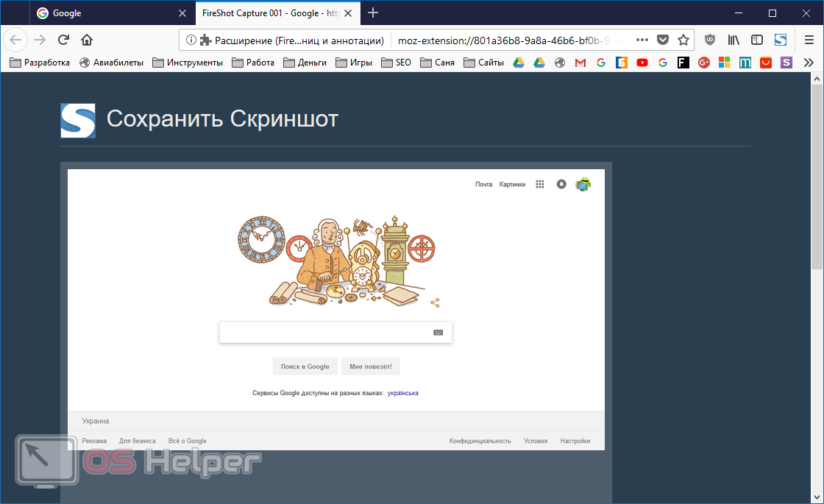This screenshot has width=824, height=504.
Task: Open a new tab with plus button
Action: [x=372, y=13]
